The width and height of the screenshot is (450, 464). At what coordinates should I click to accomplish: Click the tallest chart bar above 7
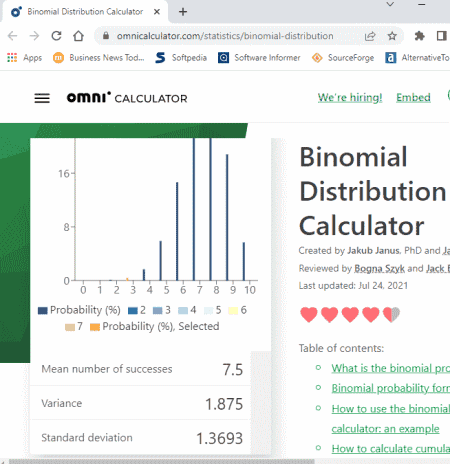(194, 209)
